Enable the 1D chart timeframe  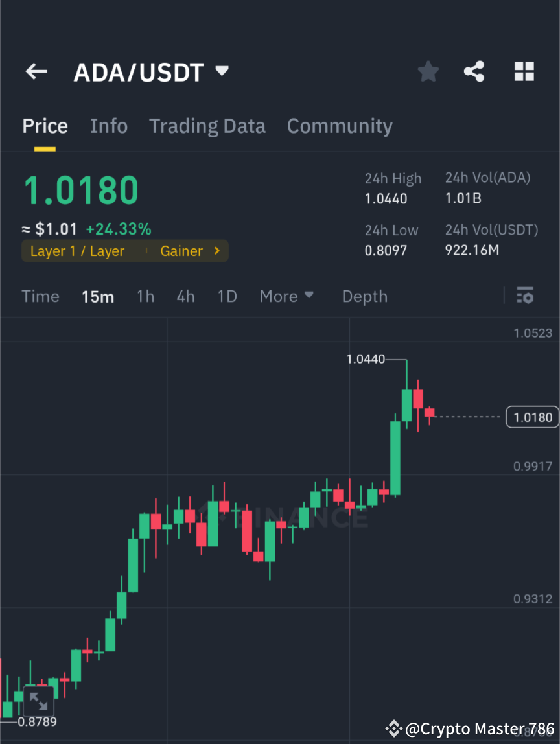click(x=227, y=296)
